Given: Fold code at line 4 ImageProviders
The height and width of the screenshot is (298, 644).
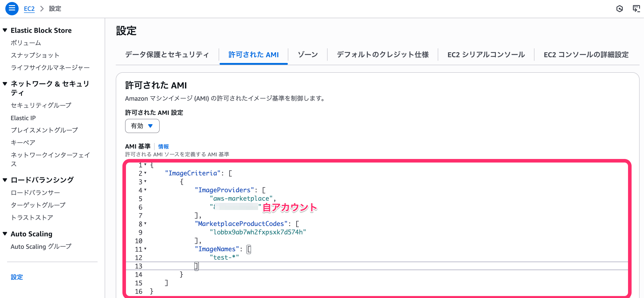Looking at the screenshot, I should click(x=145, y=190).
